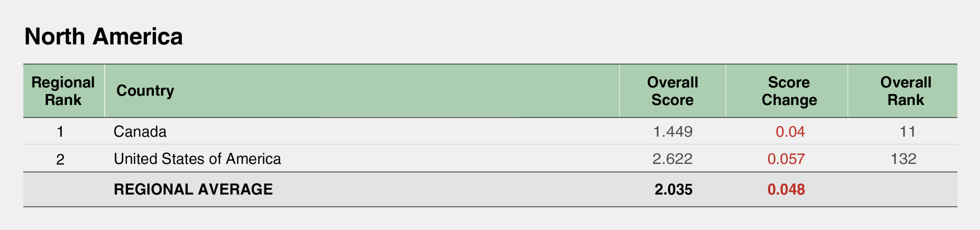The height and width of the screenshot is (230, 980).
Task: Click the Score Change column header
Action: click(x=789, y=91)
